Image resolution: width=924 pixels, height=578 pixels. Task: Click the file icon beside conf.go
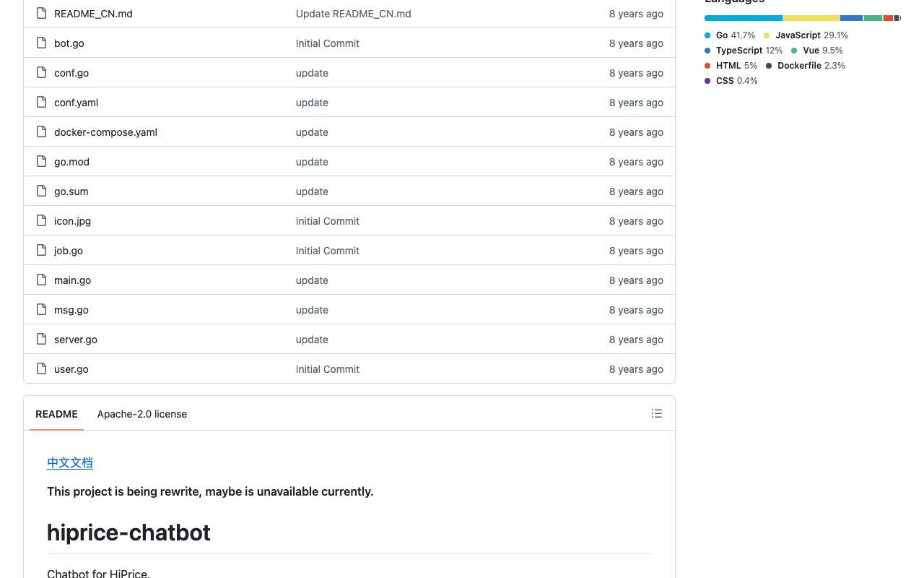[x=42, y=72]
